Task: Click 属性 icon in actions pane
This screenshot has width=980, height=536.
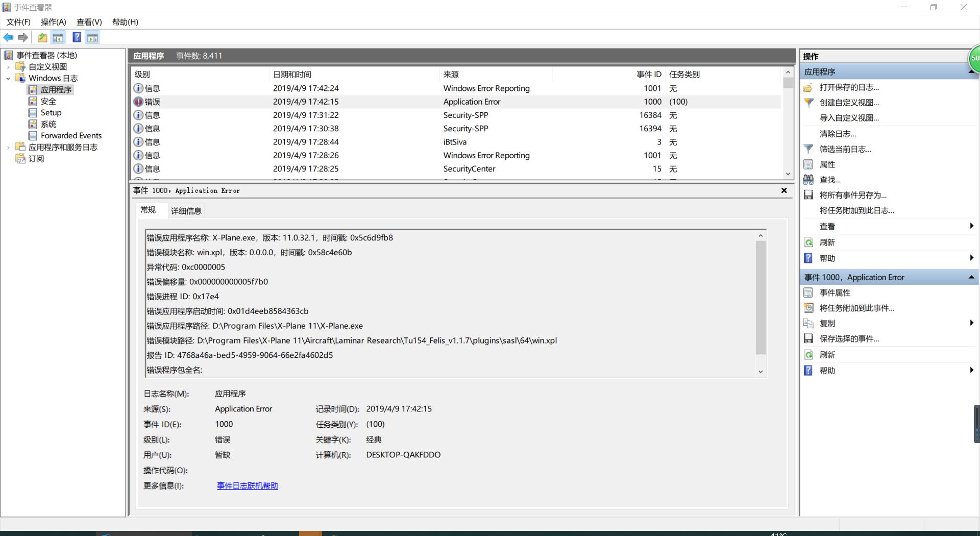Action: 808,164
